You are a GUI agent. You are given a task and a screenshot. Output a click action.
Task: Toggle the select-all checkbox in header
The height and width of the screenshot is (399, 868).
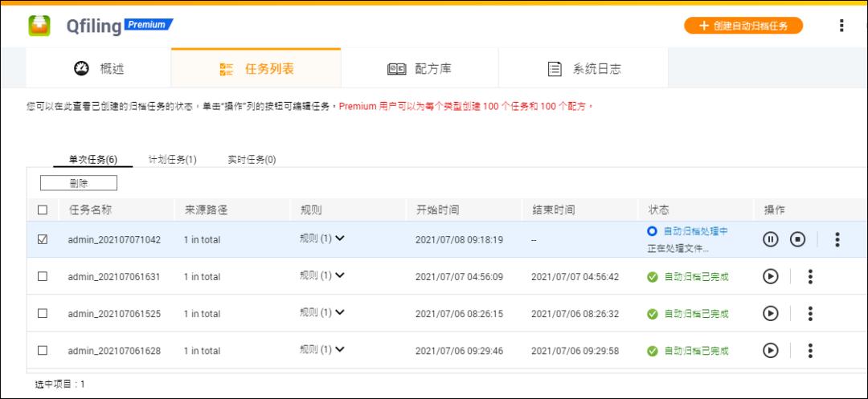coord(43,210)
